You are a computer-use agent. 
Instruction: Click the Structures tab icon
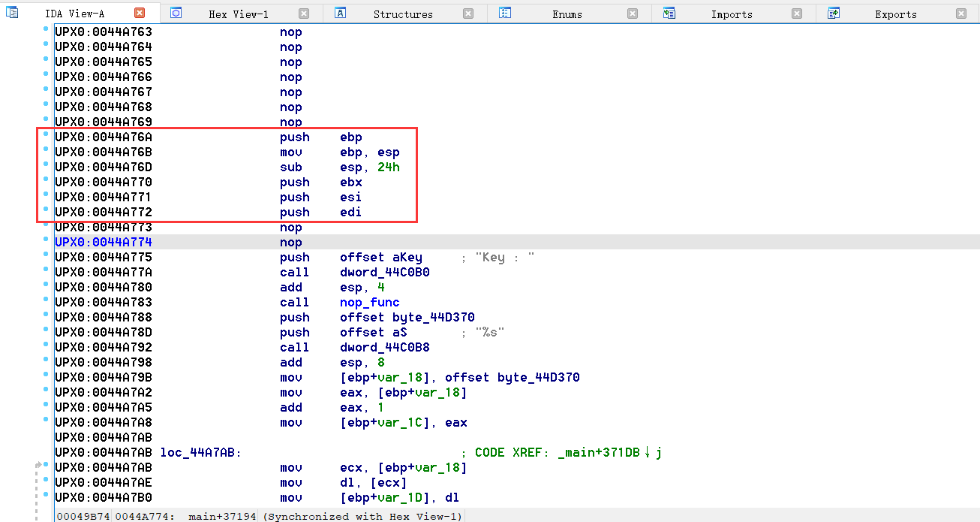point(340,13)
